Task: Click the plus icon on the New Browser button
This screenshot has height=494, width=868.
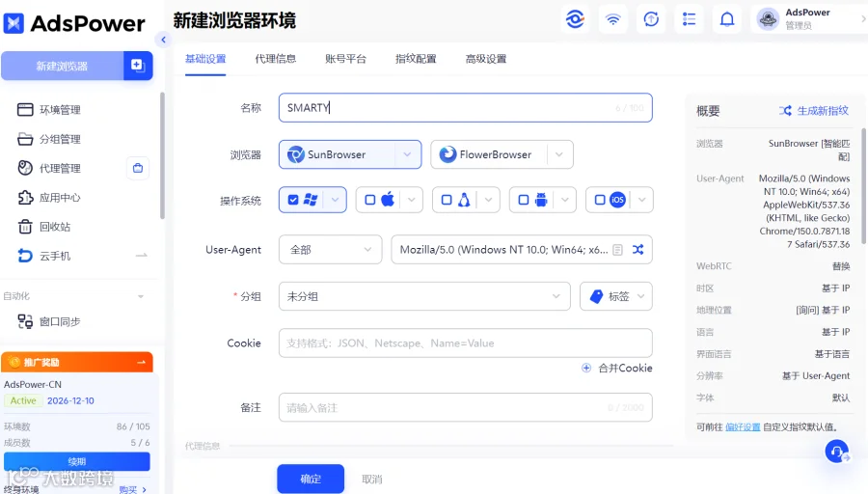Action: coord(137,66)
